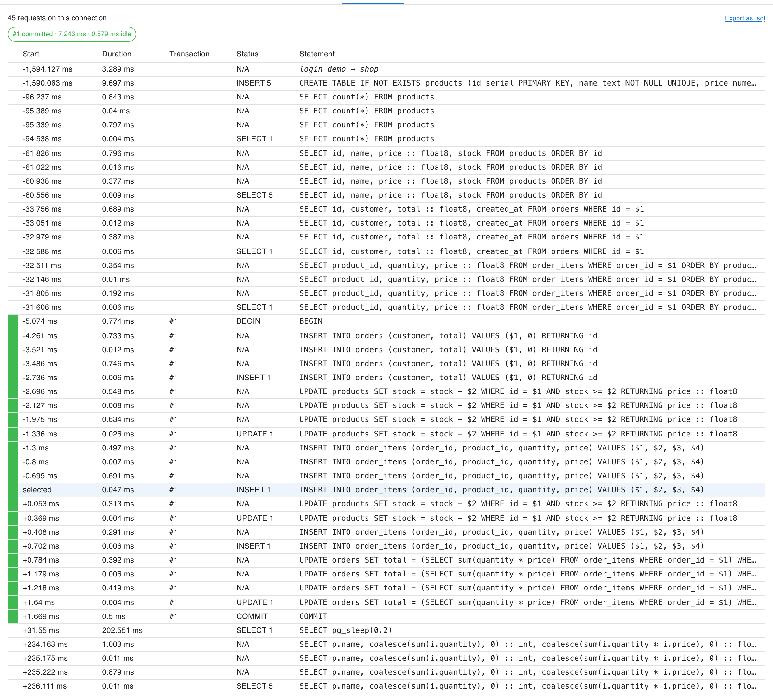This screenshot has height=700, width=773.
Task: Select the row starting at -61.826 ms
Action: click(386, 153)
